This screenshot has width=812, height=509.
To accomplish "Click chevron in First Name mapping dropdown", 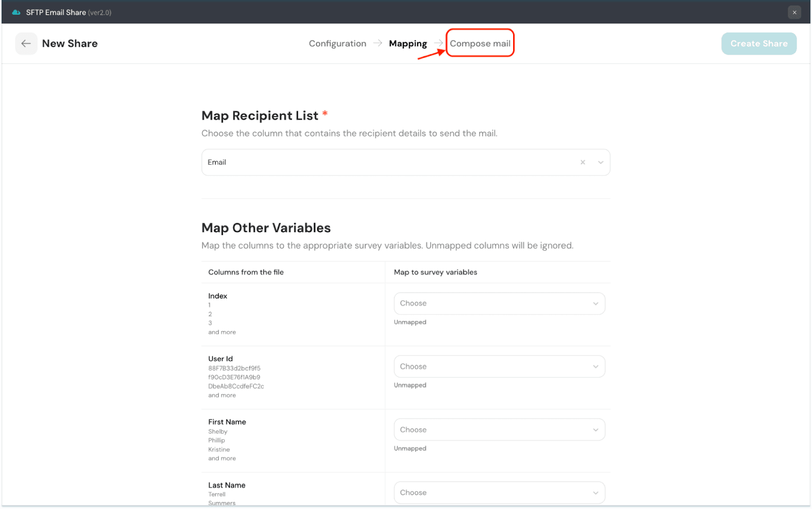I will [x=595, y=430].
